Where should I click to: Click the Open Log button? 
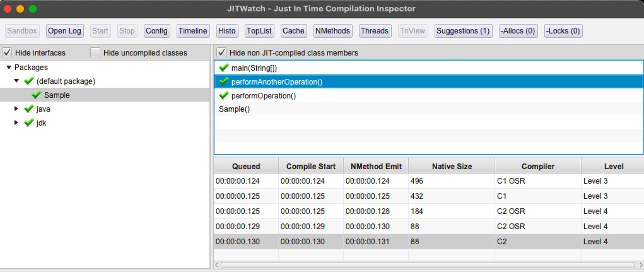(x=65, y=31)
